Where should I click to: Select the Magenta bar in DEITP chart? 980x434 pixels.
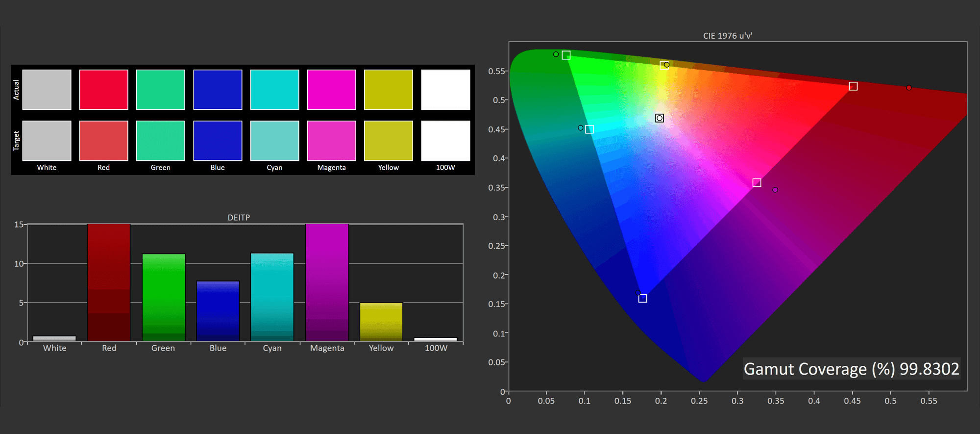pyautogui.click(x=327, y=282)
